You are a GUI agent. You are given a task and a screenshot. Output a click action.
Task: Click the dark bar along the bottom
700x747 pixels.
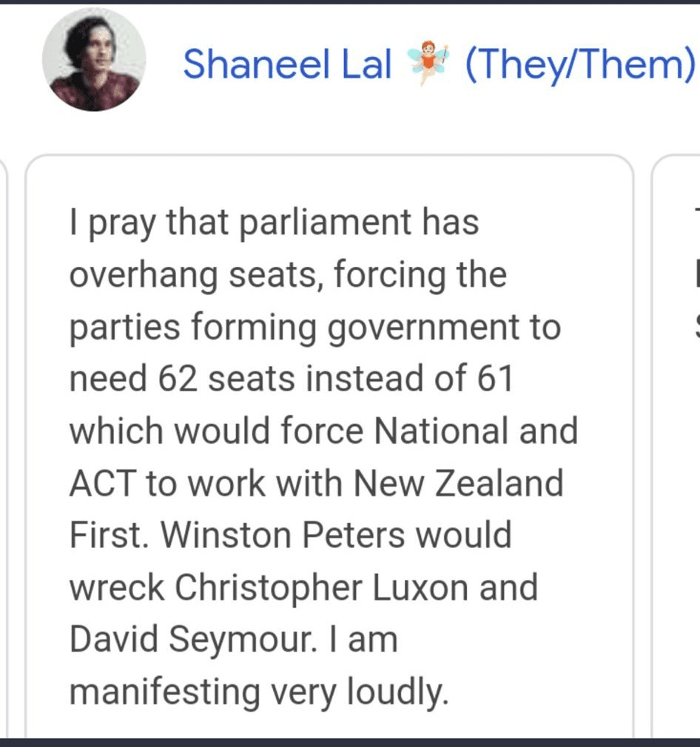(350, 743)
